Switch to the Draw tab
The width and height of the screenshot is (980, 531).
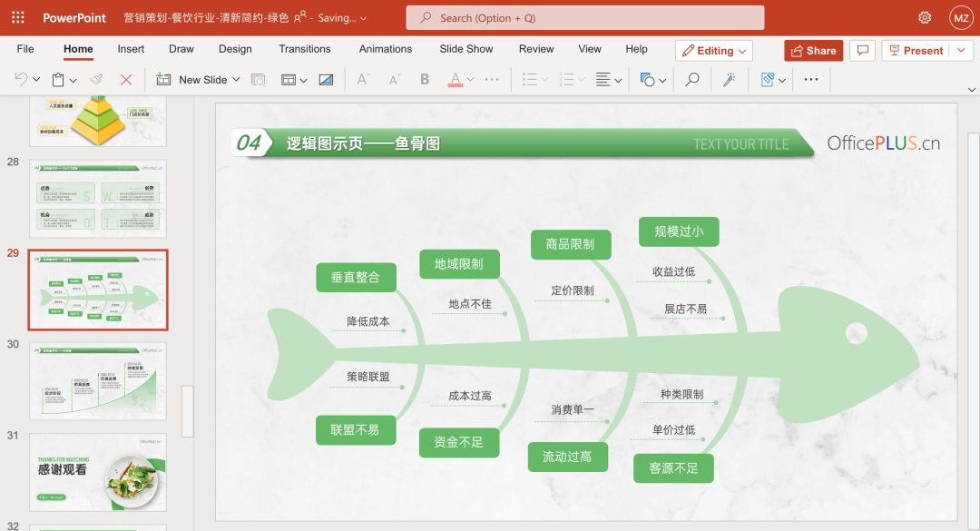pos(181,49)
